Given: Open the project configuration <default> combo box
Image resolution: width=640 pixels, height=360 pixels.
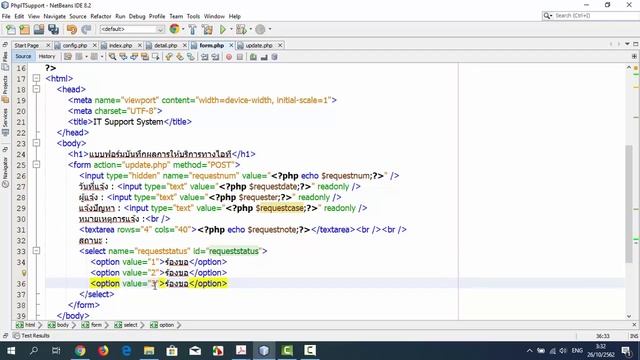Looking at the screenshot, I should [x=132, y=29].
